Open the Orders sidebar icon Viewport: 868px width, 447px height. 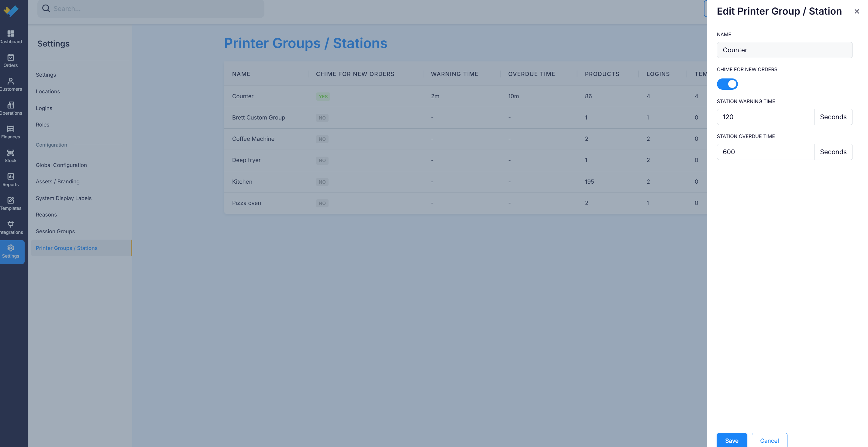(11, 61)
